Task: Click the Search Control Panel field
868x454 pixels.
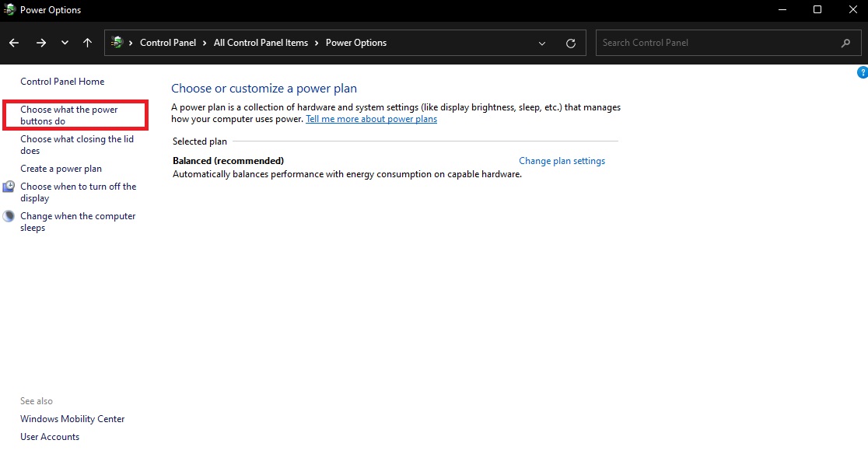Action: pyautogui.click(x=716, y=43)
